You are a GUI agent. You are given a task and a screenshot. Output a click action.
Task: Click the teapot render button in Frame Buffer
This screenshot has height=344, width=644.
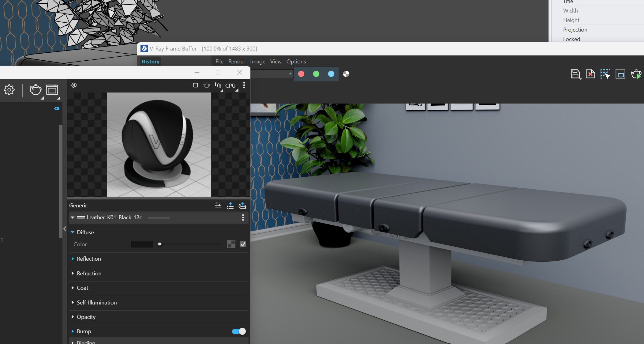point(636,74)
